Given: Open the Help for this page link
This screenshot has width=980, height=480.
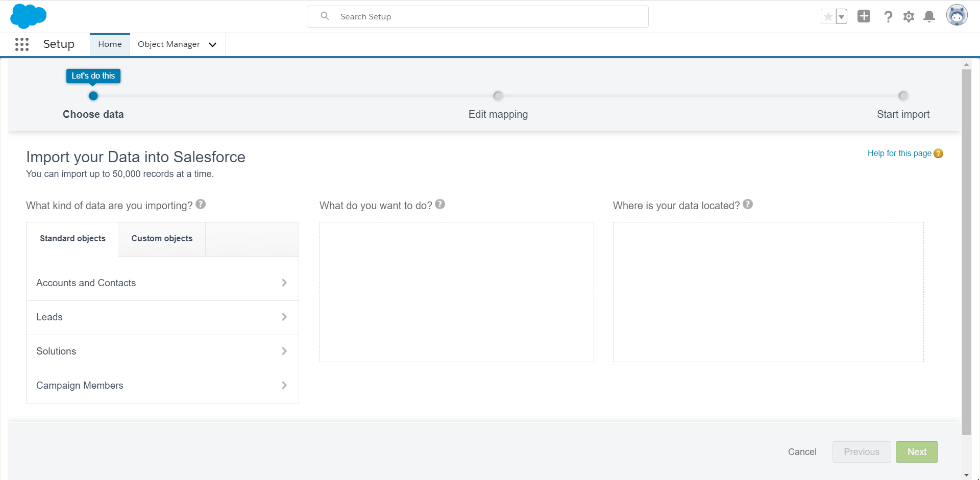Looking at the screenshot, I should point(899,154).
